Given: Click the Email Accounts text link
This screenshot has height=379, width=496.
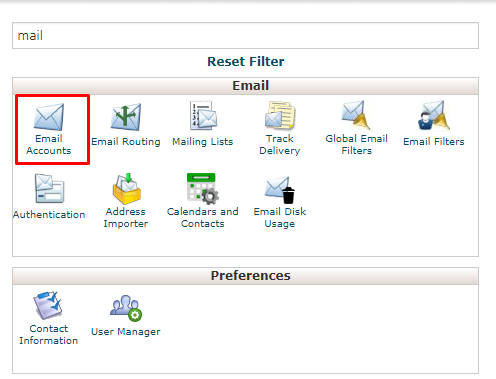Looking at the screenshot, I should [49, 144].
